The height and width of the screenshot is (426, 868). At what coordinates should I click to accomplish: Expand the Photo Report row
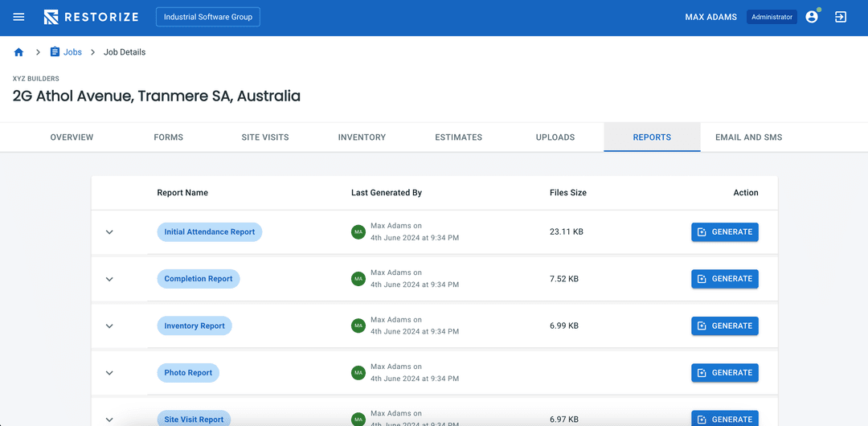pos(109,373)
